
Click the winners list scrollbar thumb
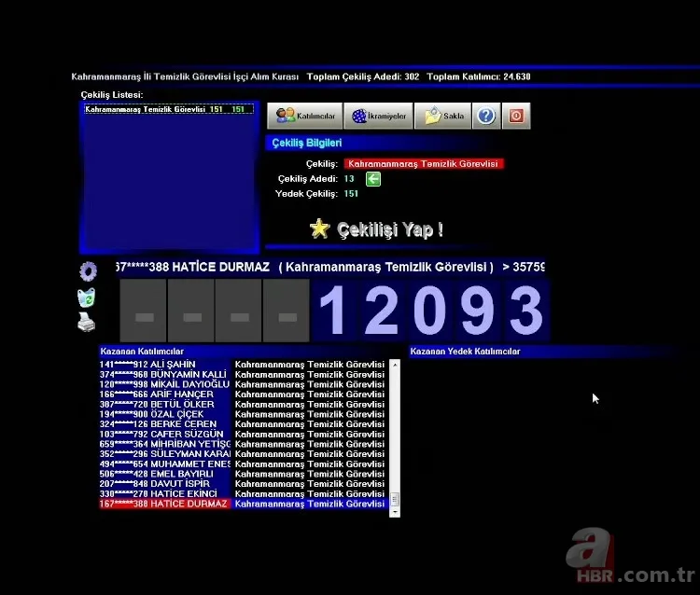click(395, 499)
